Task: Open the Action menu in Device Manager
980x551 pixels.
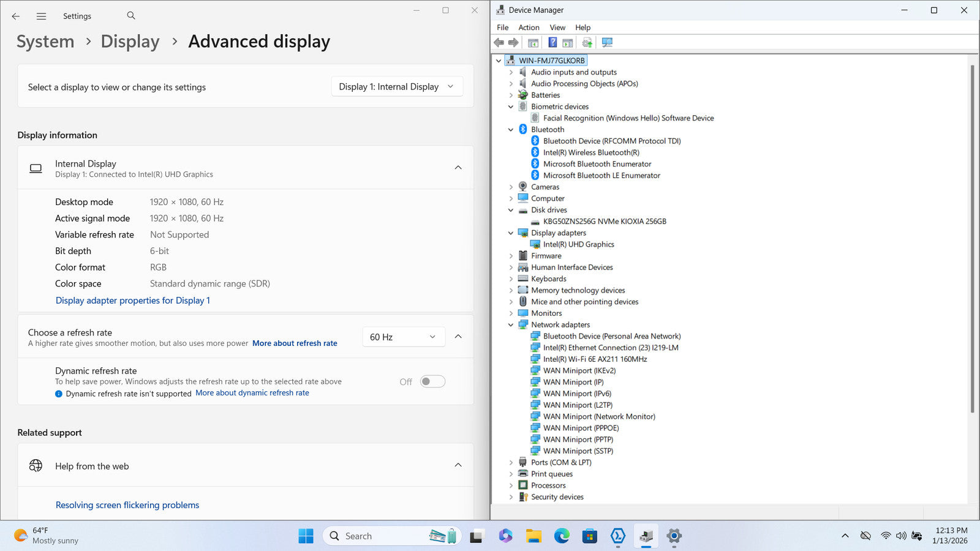Action: (x=529, y=28)
